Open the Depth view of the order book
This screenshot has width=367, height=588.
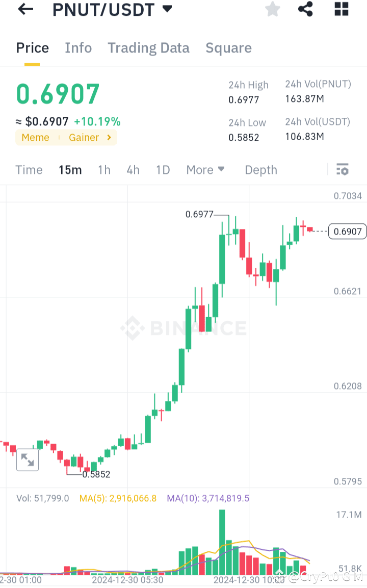[260, 169]
